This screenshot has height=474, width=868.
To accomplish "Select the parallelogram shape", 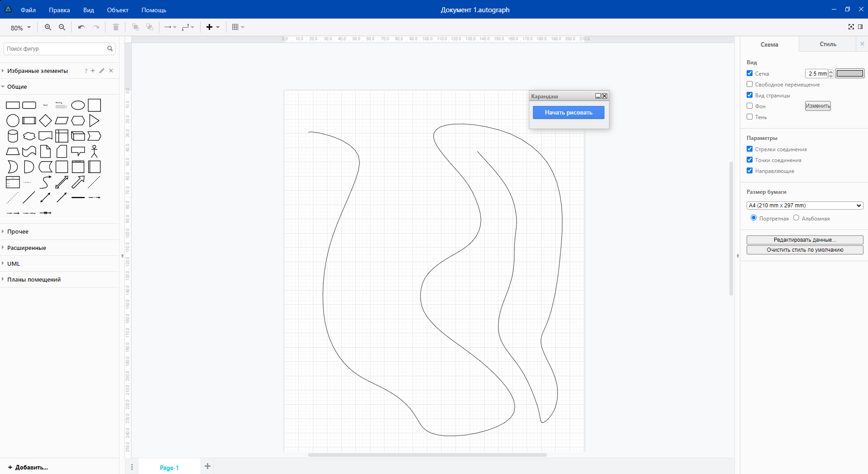I will click(x=62, y=121).
